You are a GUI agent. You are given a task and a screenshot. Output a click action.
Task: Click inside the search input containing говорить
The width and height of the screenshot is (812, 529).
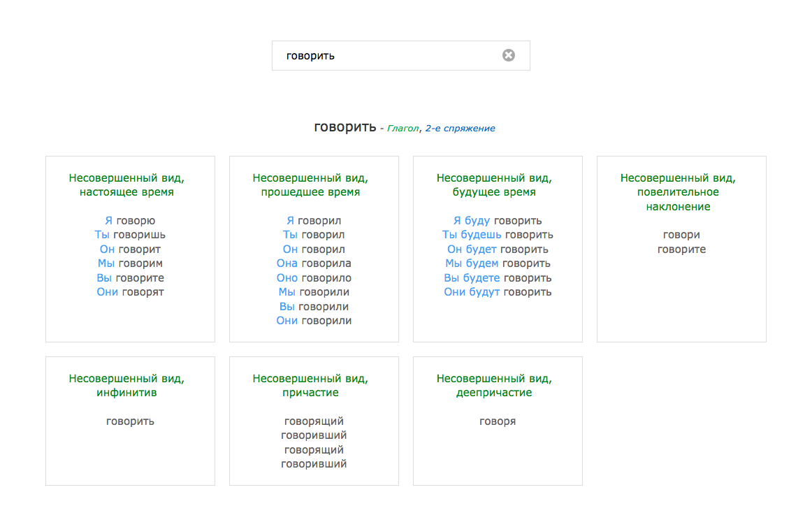(x=384, y=55)
